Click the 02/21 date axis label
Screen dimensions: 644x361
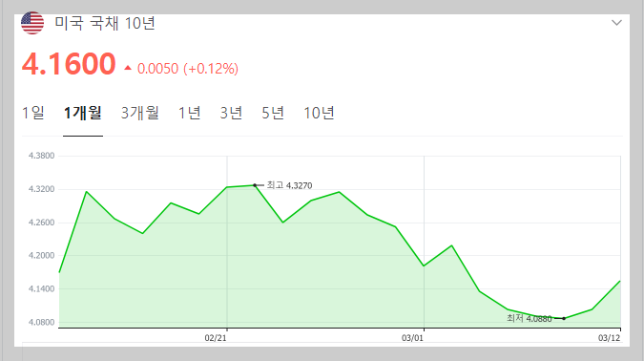tap(216, 338)
